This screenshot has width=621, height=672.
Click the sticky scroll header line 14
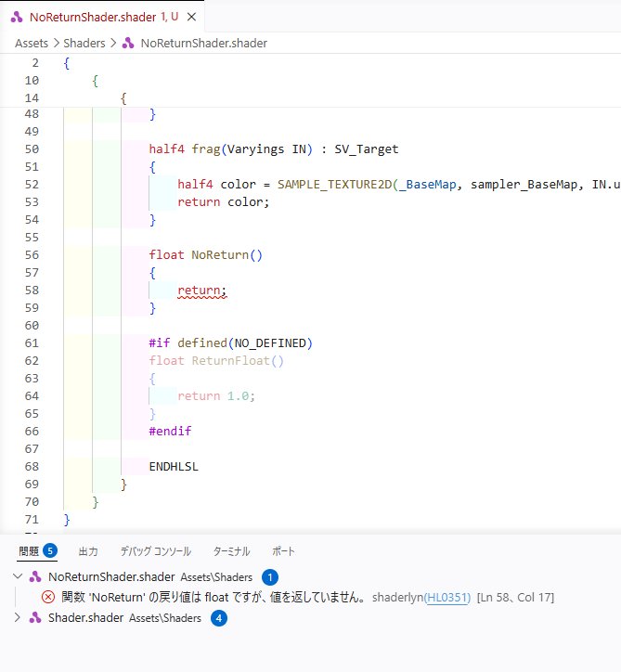click(310, 98)
